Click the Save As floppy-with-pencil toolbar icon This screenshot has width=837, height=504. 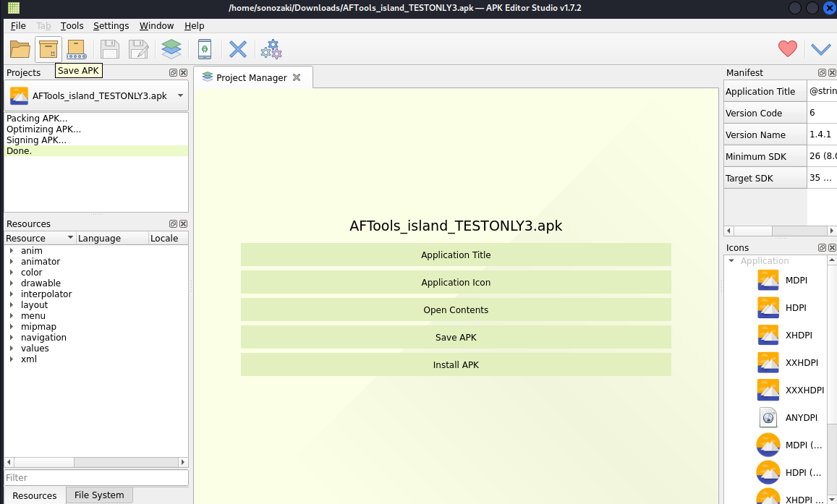point(139,50)
